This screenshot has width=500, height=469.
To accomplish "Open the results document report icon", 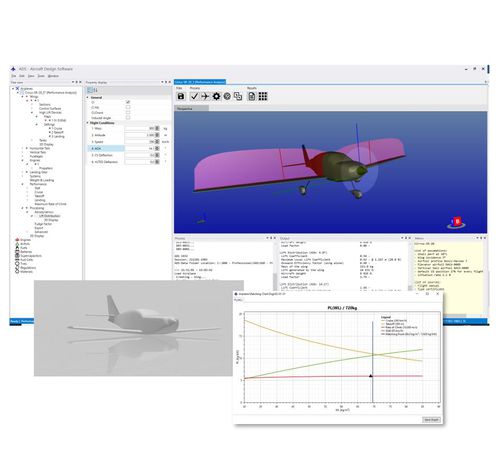I will tap(252, 96).
